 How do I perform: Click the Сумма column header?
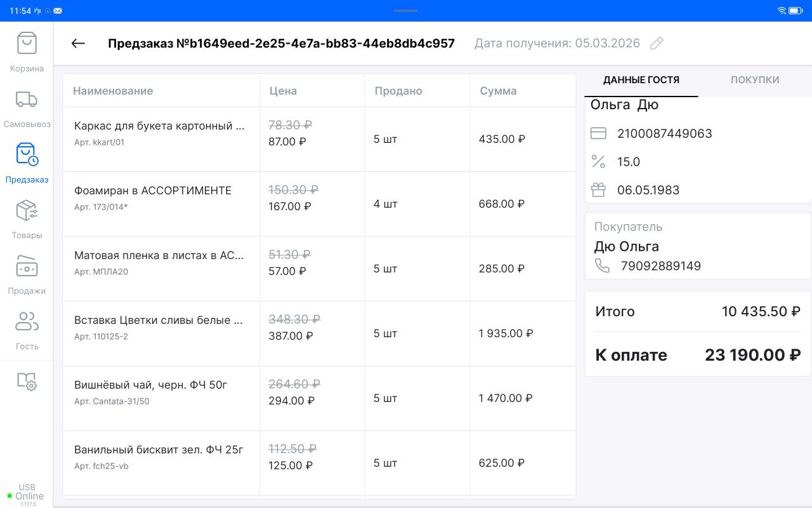498,91
